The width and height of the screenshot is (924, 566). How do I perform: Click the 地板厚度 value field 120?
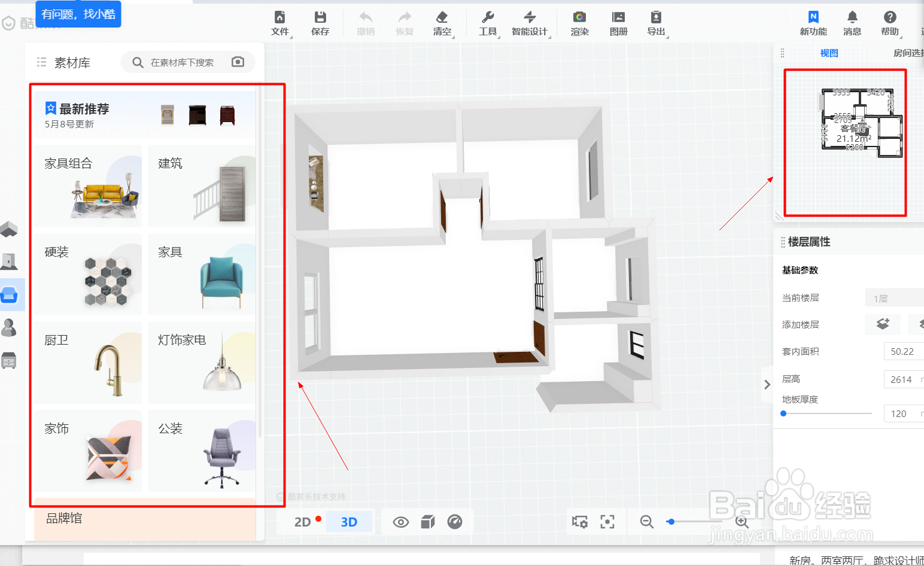(904, 413)
